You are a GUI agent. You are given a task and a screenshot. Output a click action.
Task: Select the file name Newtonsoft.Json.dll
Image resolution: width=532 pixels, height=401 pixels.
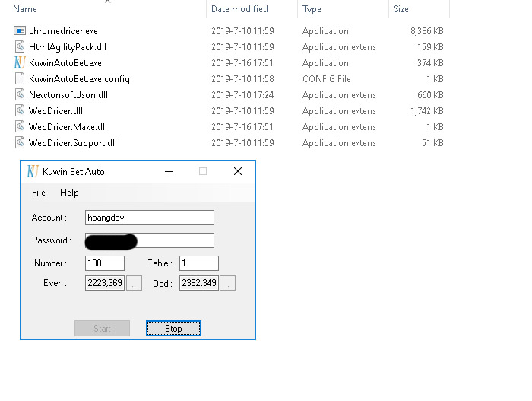click(x=68, y=95)
